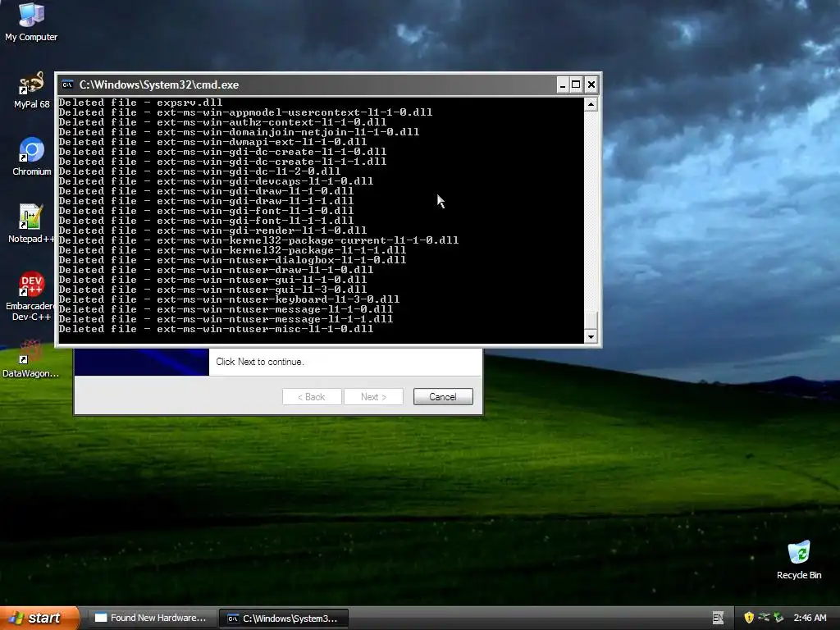Click the 2:46 AM clock

coord(810,619)
